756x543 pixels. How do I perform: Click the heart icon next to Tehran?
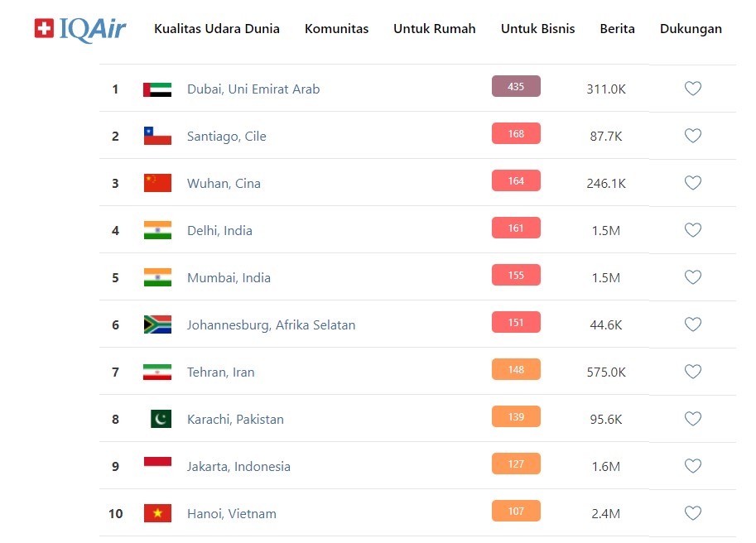tap(693, 372)
